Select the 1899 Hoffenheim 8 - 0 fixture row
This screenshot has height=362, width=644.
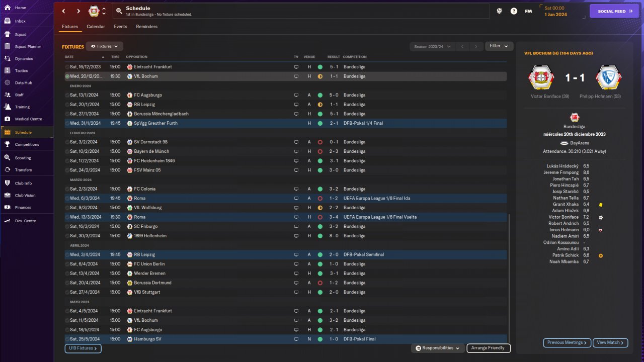[x=286, y=236]
